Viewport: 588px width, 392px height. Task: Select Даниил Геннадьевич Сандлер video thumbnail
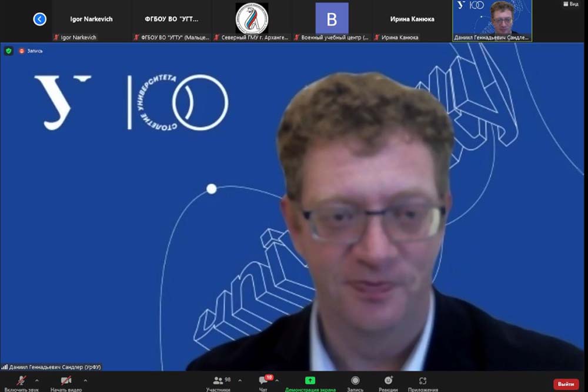coord(492,21)
